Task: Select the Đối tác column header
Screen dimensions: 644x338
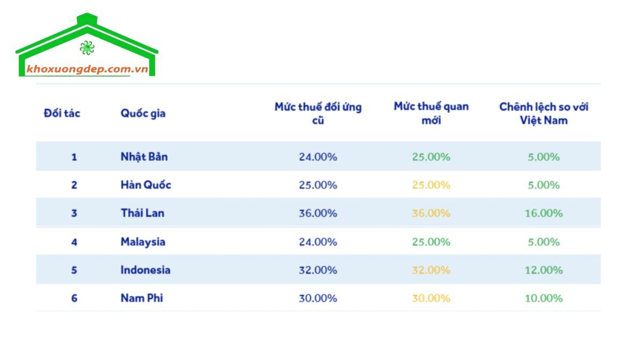Action: coord(62,113)
